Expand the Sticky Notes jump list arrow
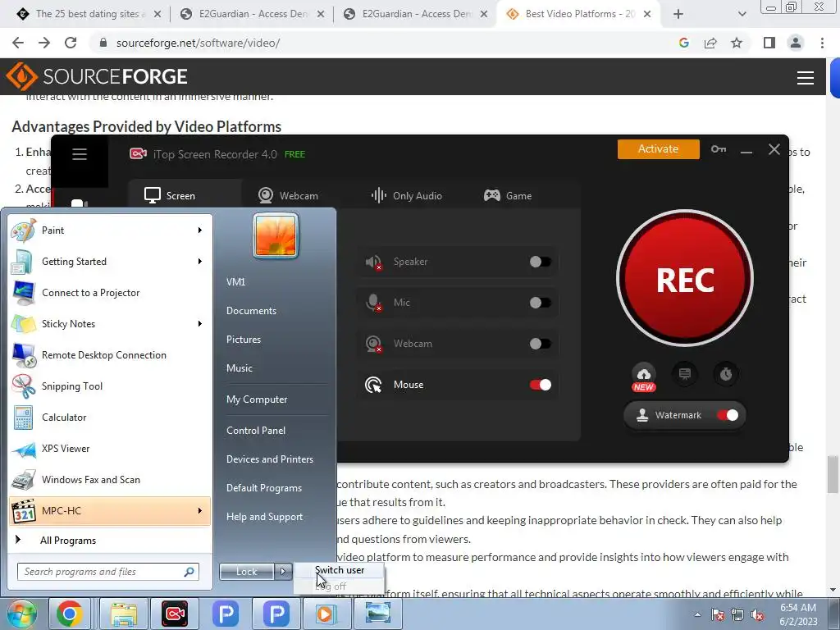The height and width of the screenshot is (630, 840). pos(200,323)
